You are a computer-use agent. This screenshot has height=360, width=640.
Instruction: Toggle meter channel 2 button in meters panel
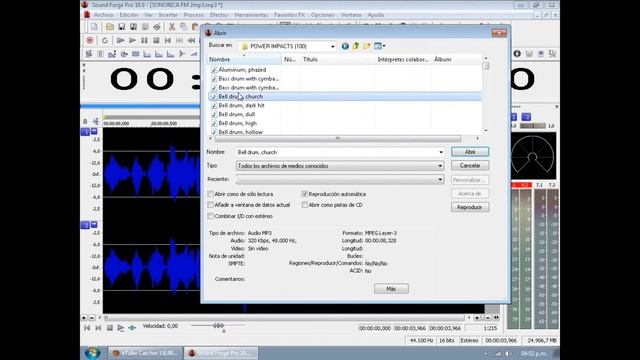(526, 117)
